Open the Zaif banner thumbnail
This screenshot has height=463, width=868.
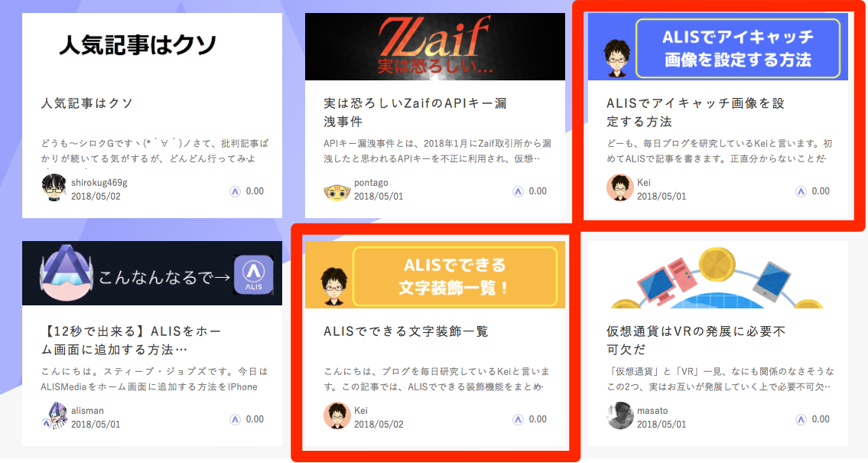435,47
